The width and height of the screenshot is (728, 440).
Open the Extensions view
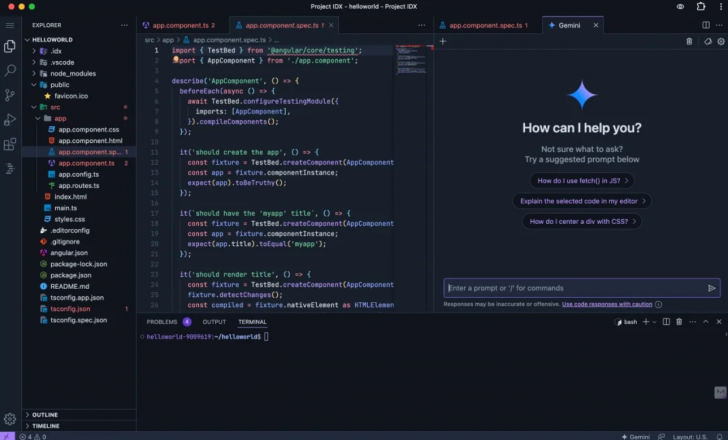click(x=10, y=144)
